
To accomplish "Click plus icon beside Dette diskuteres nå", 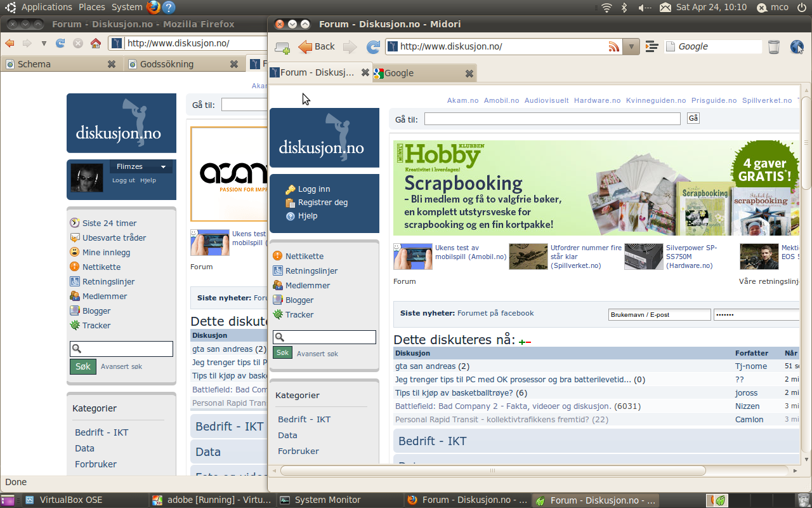I will pyautogui.click(x=521, y=342).
